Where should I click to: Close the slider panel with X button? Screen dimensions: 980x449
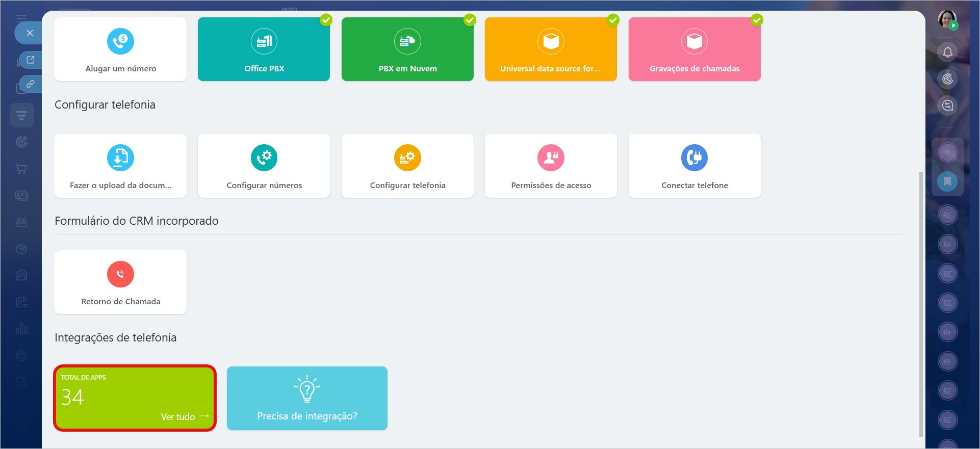(x=30, y=33)
